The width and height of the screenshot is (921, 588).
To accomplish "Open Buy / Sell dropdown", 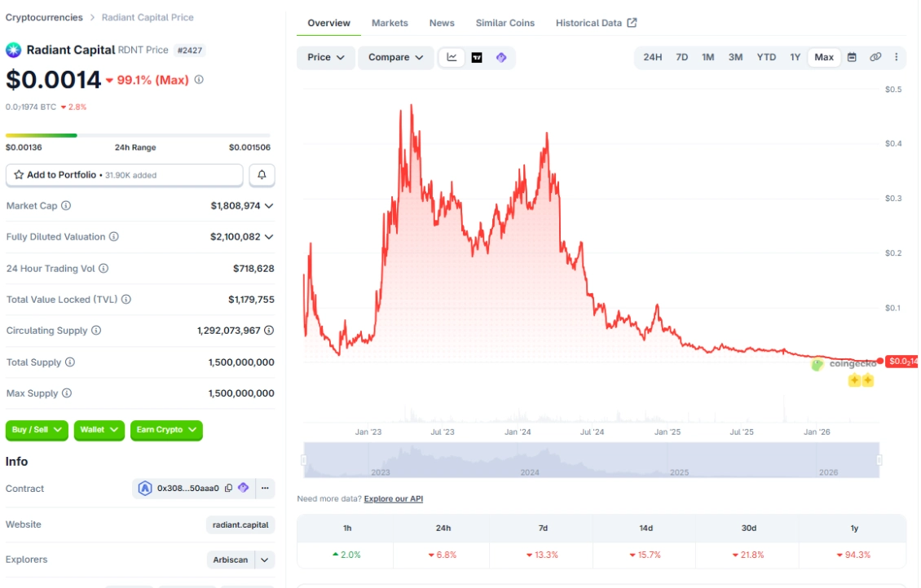I will (x=37, y=429).
